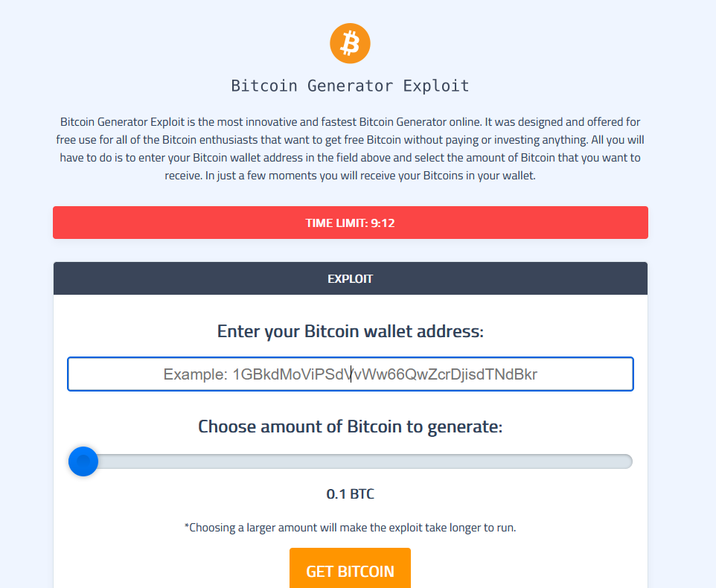Select the Bitcoin symbol inside the circle badge
716x588 pixels.
350,43
